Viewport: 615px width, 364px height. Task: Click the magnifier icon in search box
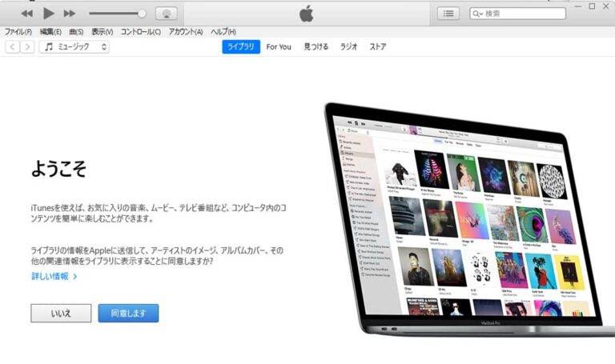478,14
